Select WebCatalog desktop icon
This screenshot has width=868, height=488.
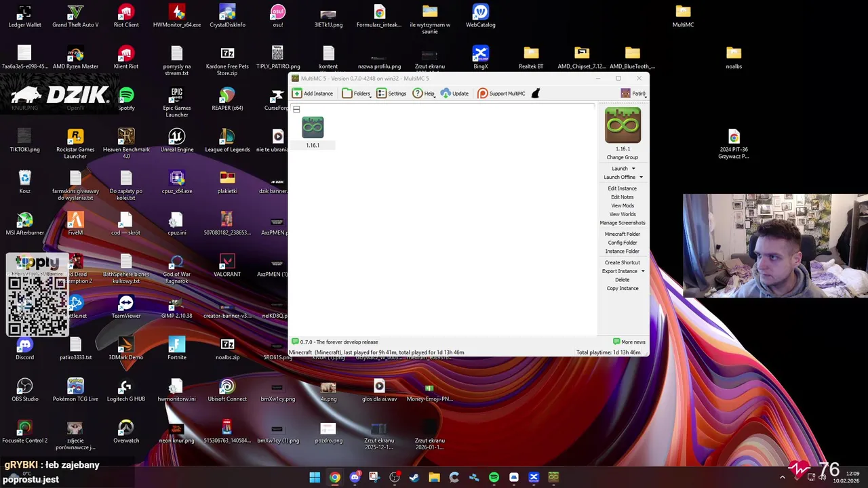point(481,17)
